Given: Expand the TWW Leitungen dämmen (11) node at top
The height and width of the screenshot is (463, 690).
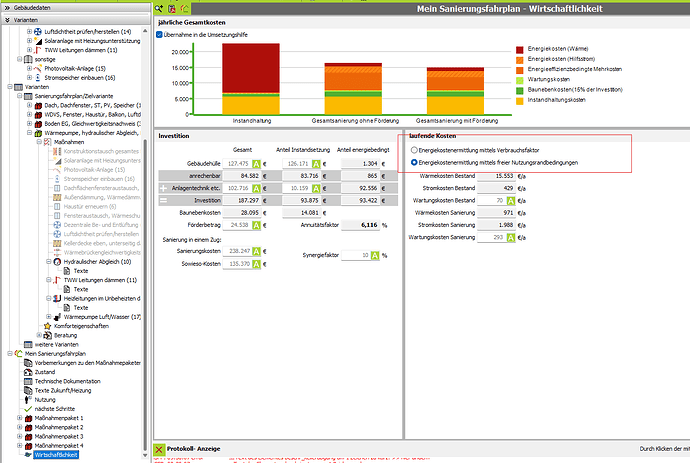Looking at the screenshot, I should 29,50.
